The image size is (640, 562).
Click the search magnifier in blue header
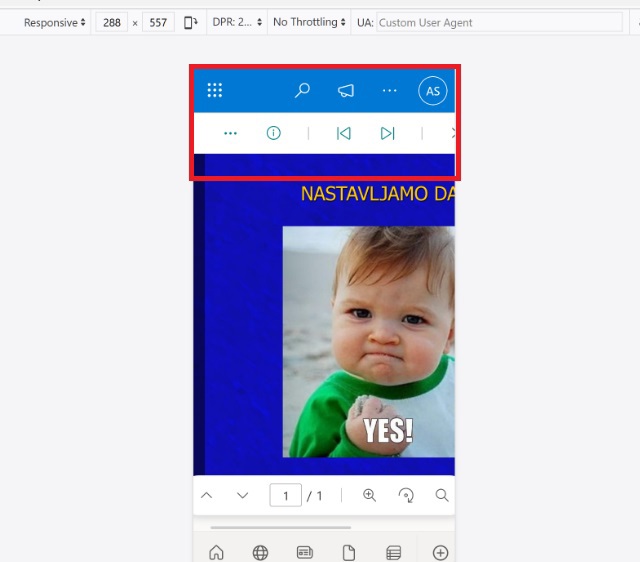(302, 90)
